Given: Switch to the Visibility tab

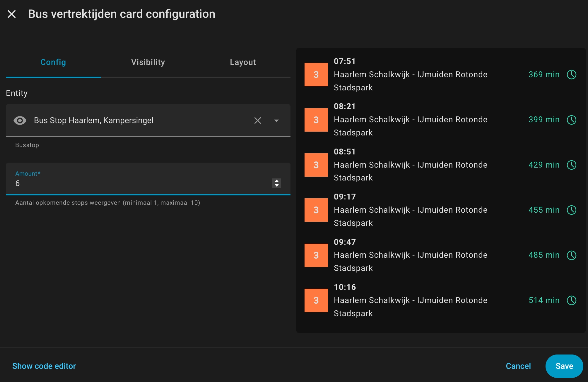Looking at the screenshot, I should click(148, 62).
